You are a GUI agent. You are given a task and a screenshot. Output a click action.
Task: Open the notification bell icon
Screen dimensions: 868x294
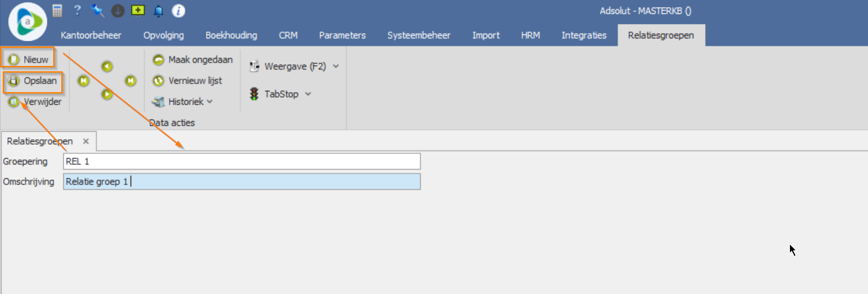(158, 10)
